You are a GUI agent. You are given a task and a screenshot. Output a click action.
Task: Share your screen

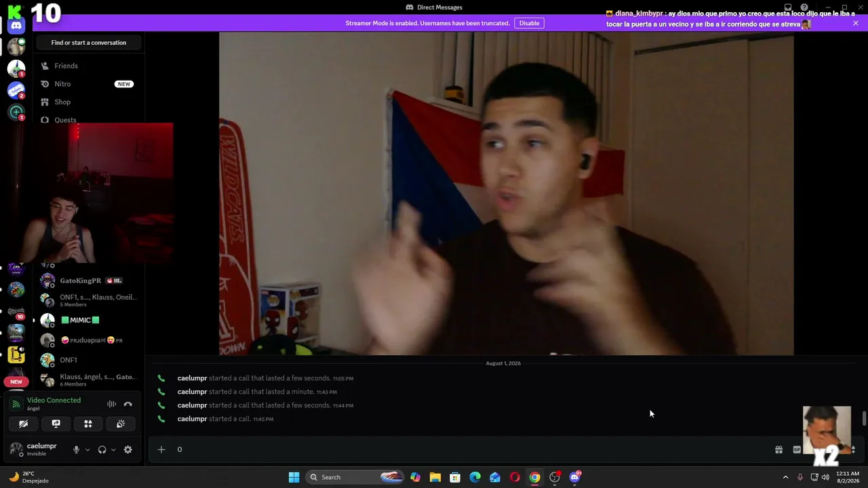56,424
